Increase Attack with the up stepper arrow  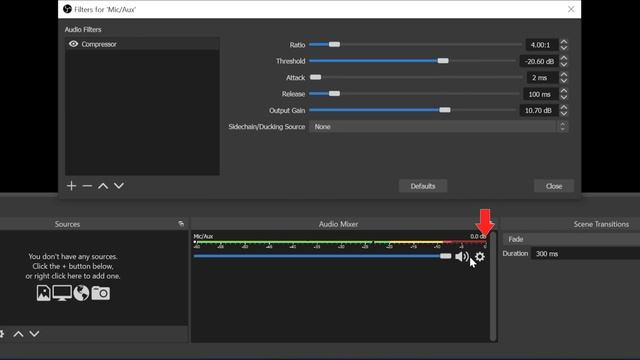point(564,74)
